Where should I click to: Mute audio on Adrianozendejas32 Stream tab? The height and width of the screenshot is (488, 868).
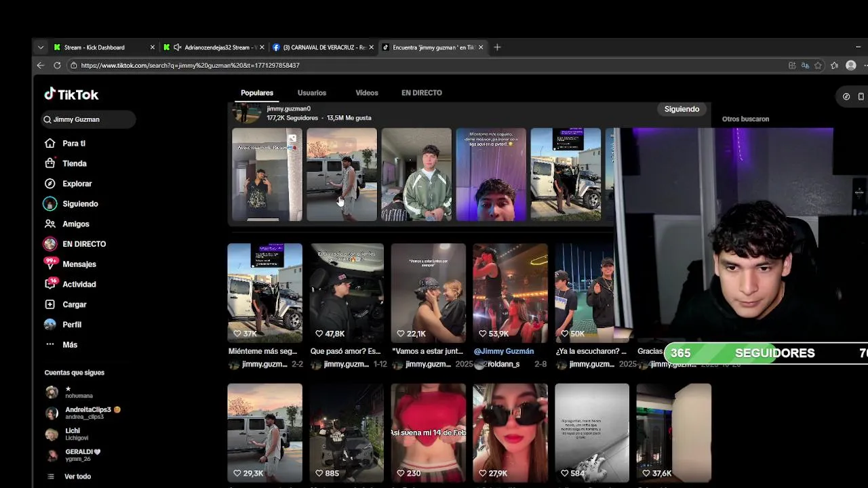pyautogui.click(x=177, y=47)
